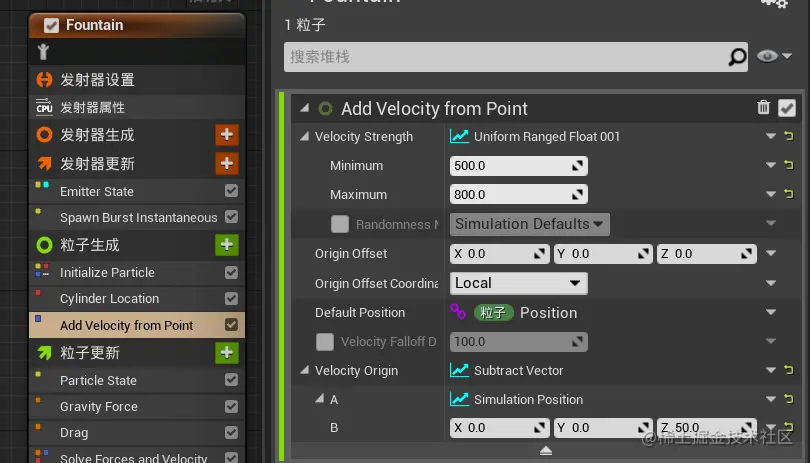810x463 pixels.
Task: Collapse the Velocity Origin section
Action: click(305, 370)
